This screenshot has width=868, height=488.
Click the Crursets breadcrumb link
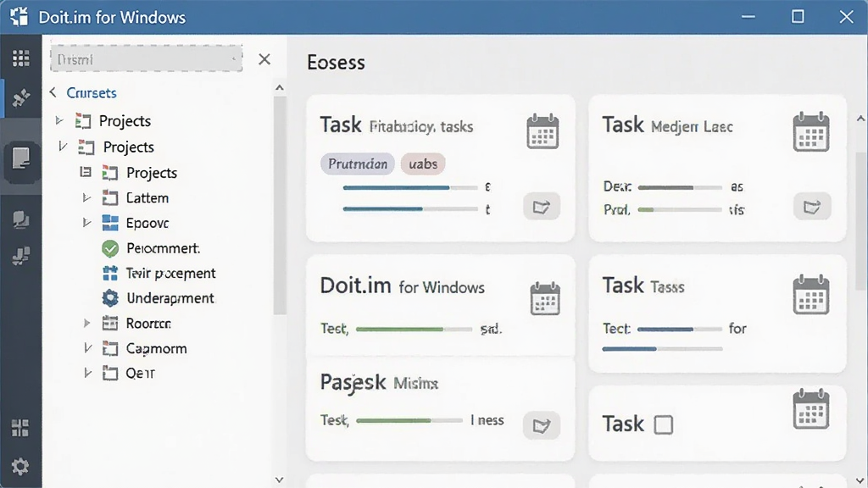pyautogui.click(x=92, y=93)
